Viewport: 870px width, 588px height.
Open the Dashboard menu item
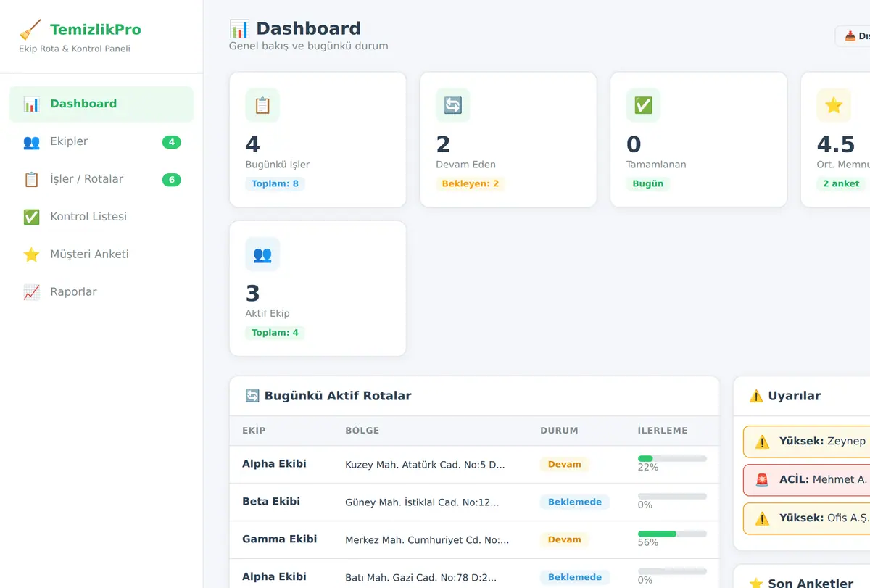101,104
